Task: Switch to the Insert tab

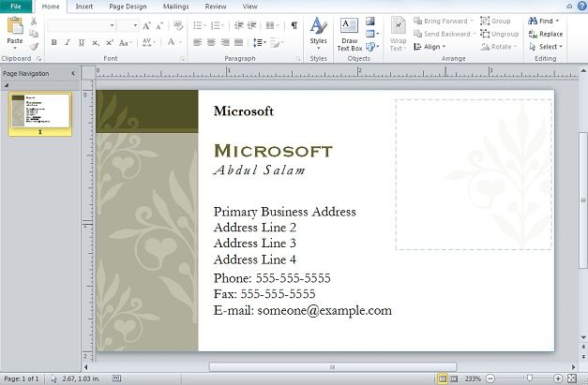Action: tap(84, 7)
